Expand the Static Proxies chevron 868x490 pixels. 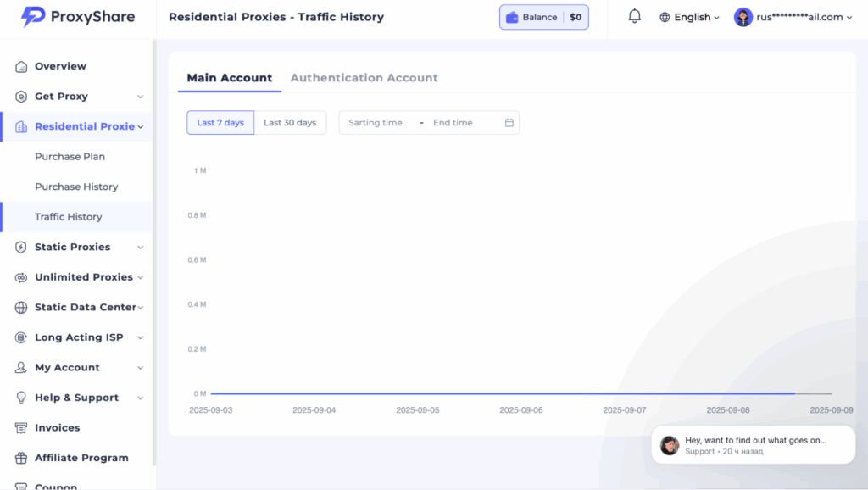pyautogui.click(x=140, y=247)
